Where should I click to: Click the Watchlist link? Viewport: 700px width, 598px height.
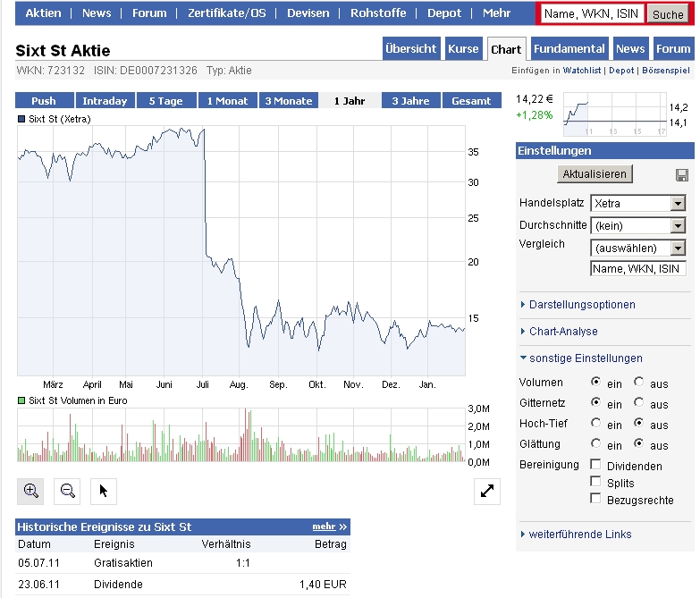click(x=582, y=71)
